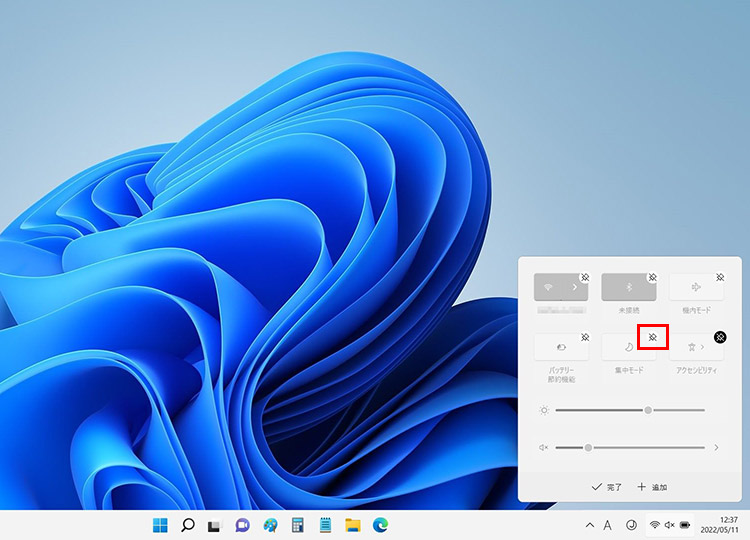
Task: Expand Wi-Fi network list arrow
Action: (574, 288)
